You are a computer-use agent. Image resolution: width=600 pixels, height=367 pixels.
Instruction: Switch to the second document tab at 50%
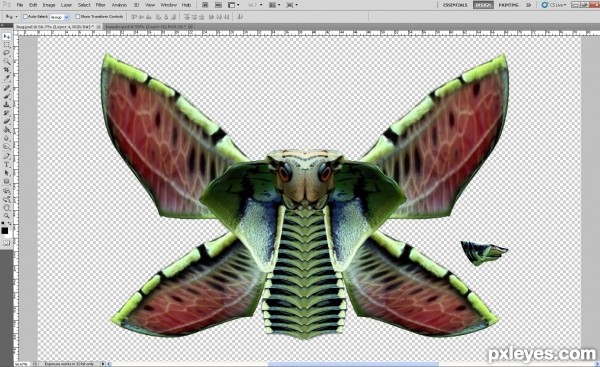coord(149,26)
